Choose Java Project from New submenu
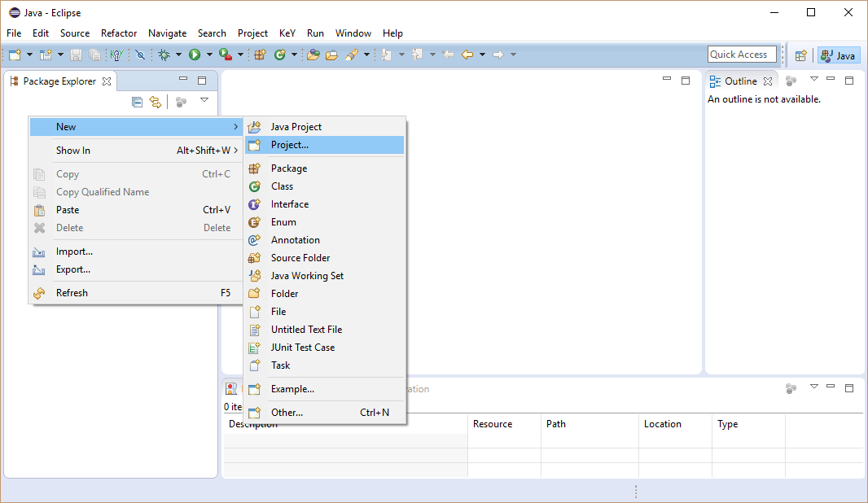This screenshot has height=503, width=868. tap(324, 127)
